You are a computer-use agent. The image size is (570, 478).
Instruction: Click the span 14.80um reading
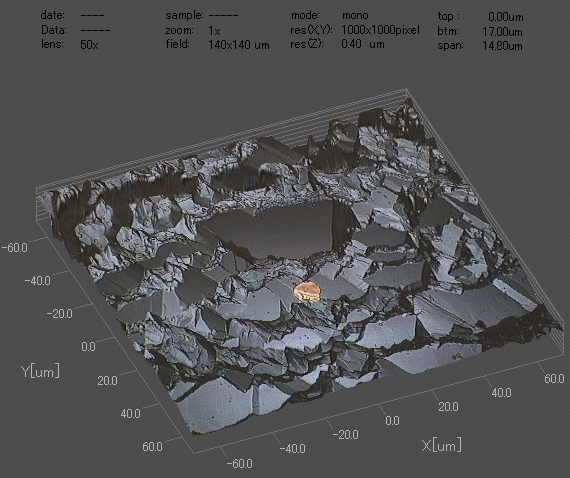click(x=502, y=46)
